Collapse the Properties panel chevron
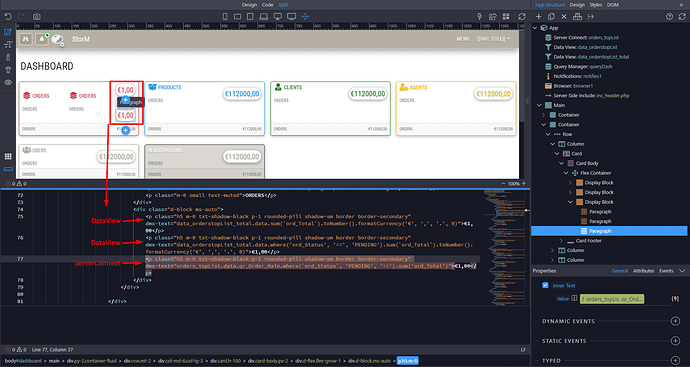Screen dimensions: 690x367 [x=682, y=271]
